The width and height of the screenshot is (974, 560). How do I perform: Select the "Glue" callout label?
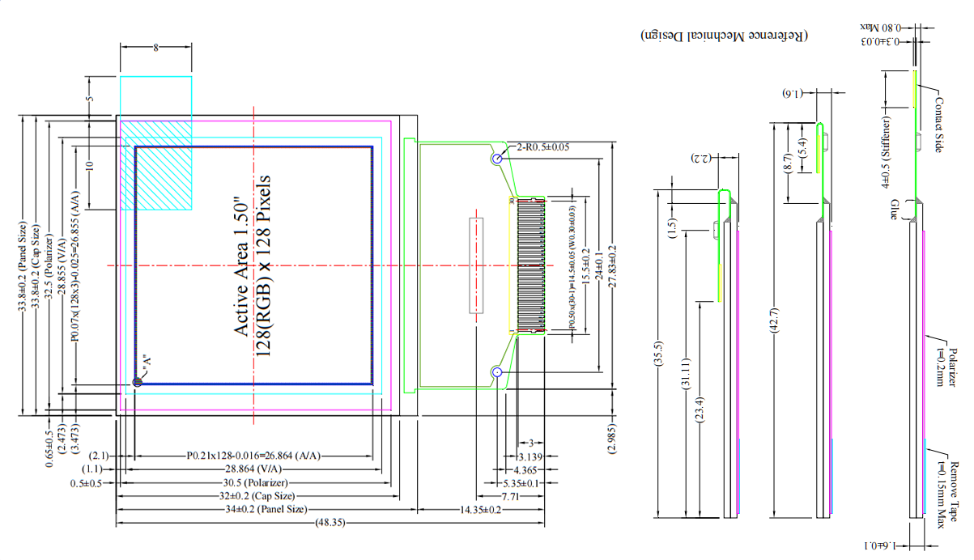pos(895,209)
